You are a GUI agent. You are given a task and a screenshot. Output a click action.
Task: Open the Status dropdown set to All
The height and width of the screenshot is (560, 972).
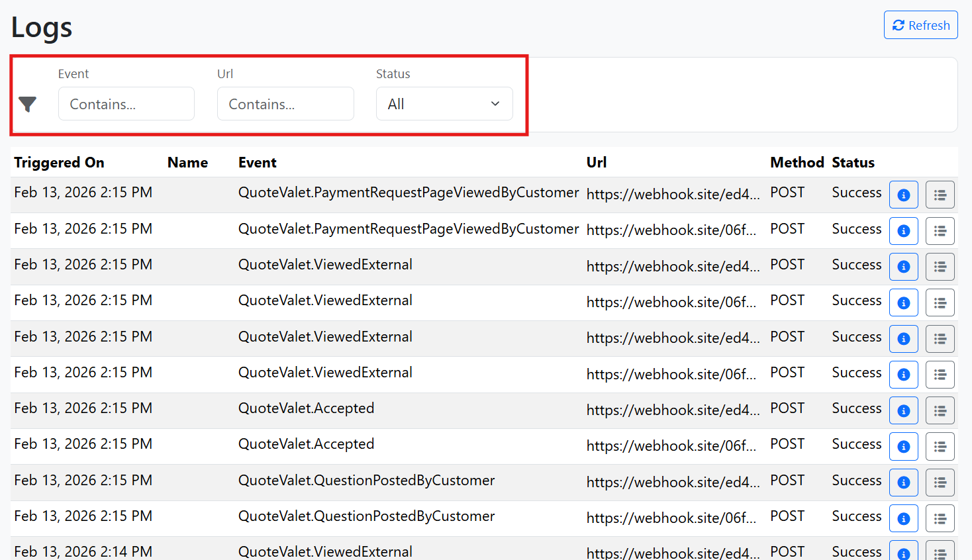click(444, 104)
